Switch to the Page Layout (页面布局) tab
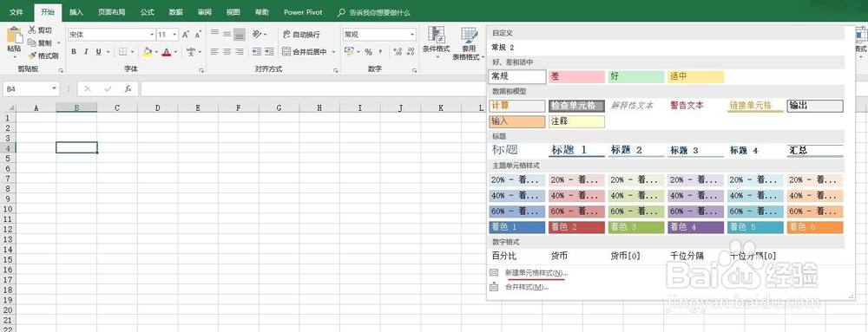868x332 pixels. click(111, 12)
